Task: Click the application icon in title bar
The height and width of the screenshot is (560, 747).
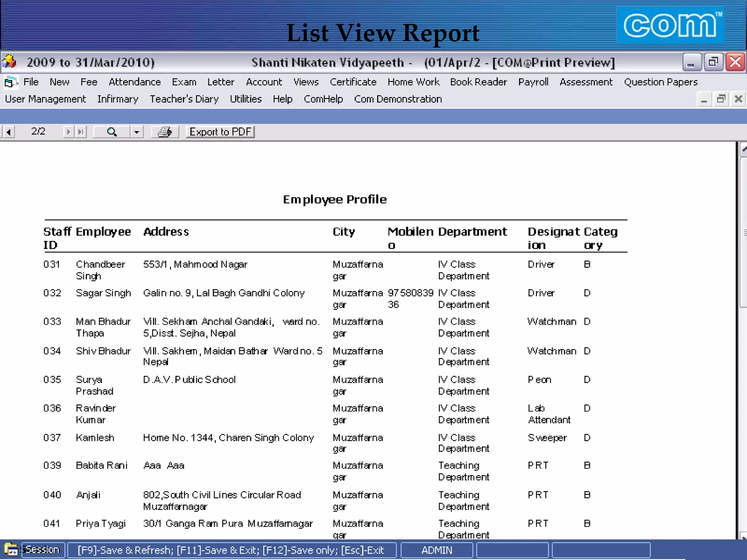Action: 9,62
